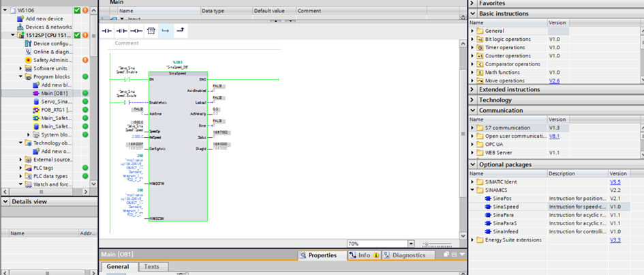Screen dimensions: 644x275
Task: Expand the External source files folder
Action: (21, 160)
